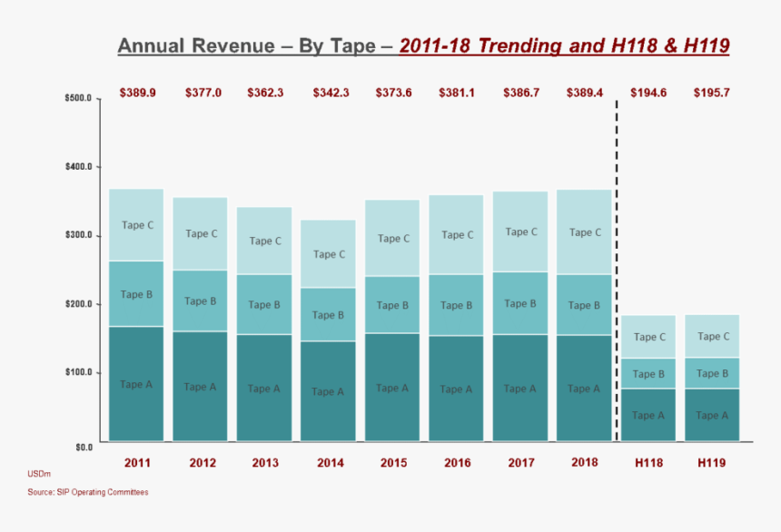
Task: Select the Tape A segment of the H119 bar
Action: coord(712,415)
